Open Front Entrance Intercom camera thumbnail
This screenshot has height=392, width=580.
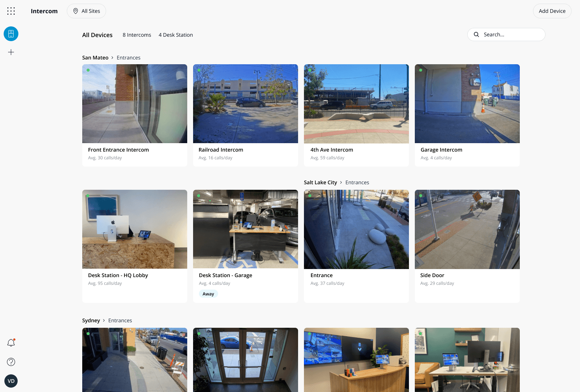click(x=135, y=104)
